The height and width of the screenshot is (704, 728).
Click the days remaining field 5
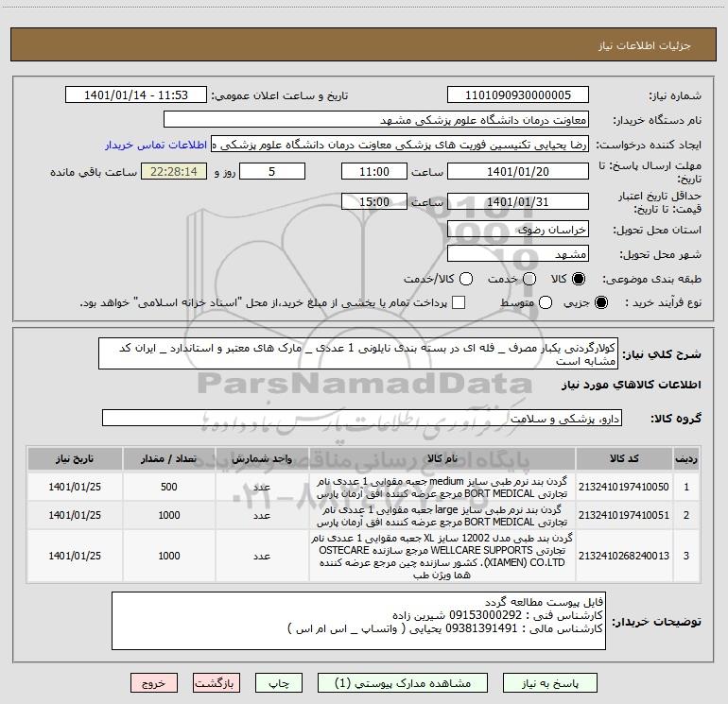coord(272,171)
